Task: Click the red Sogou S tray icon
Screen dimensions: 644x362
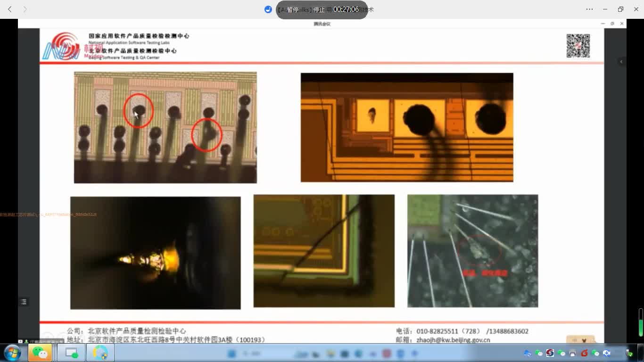Action: [x=550, y=353]
